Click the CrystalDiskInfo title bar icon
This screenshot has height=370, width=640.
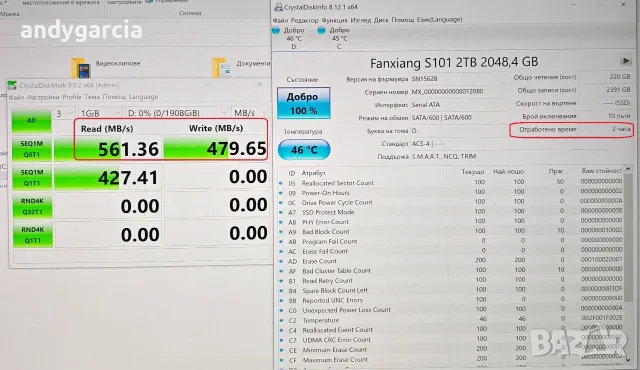tap(279, 7)
